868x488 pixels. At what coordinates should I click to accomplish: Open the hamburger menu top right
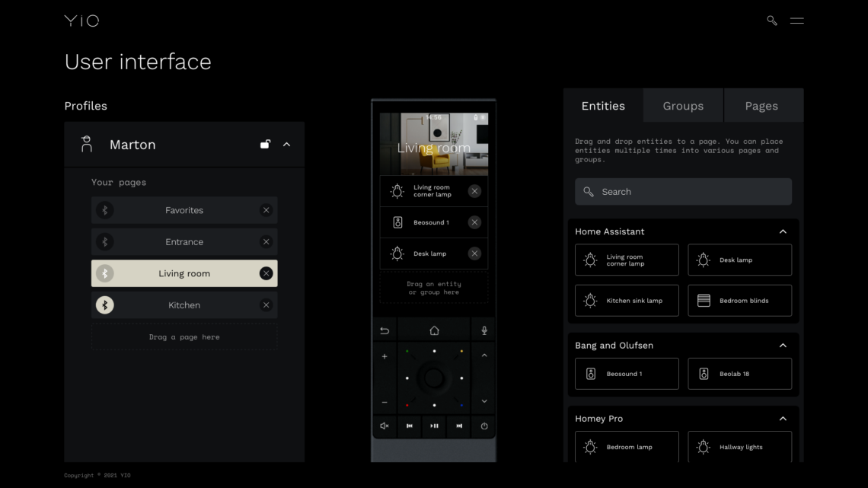coord(796,21)
